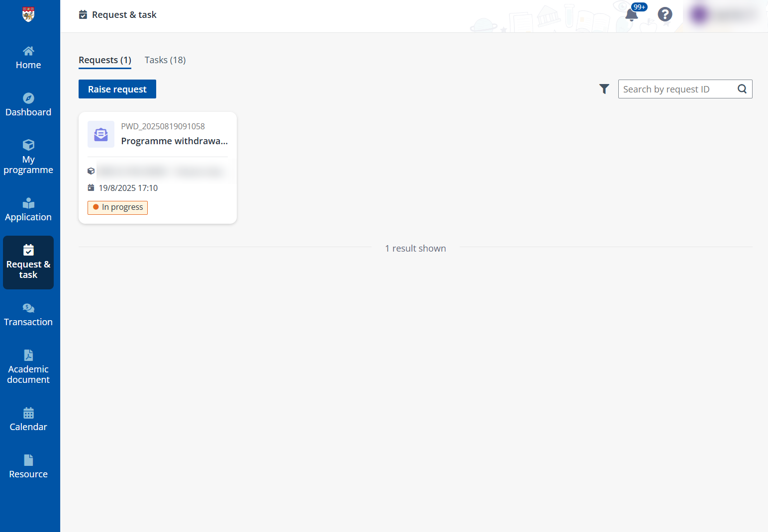Viewport: 768px width, 532px height.
Task: Click the Search by request ID field
Action: [x=676, y=89]
